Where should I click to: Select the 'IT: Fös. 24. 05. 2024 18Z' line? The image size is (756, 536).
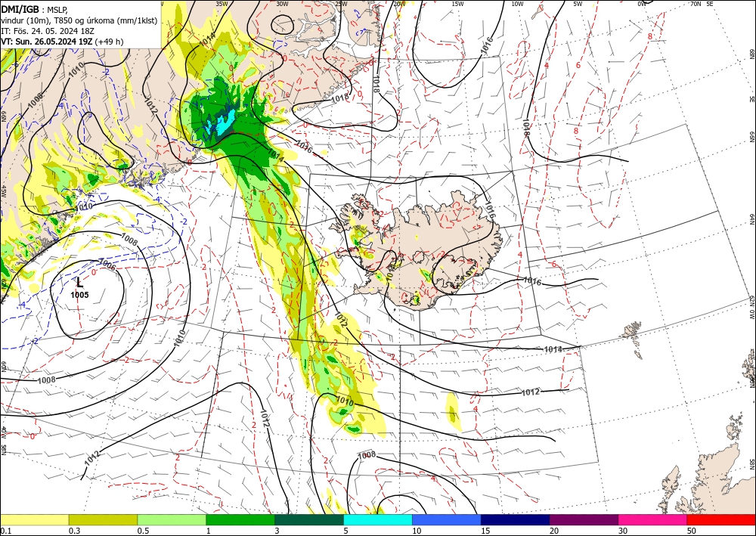pos(48,31)
